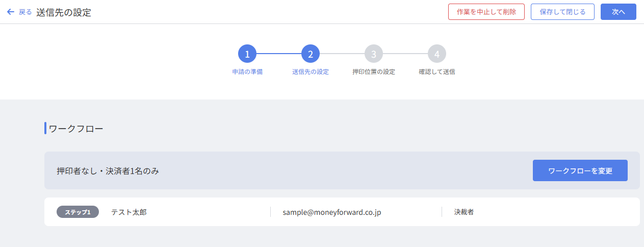
Task: Select step 2 circle in stepper
Action: [x=311, y=54]
